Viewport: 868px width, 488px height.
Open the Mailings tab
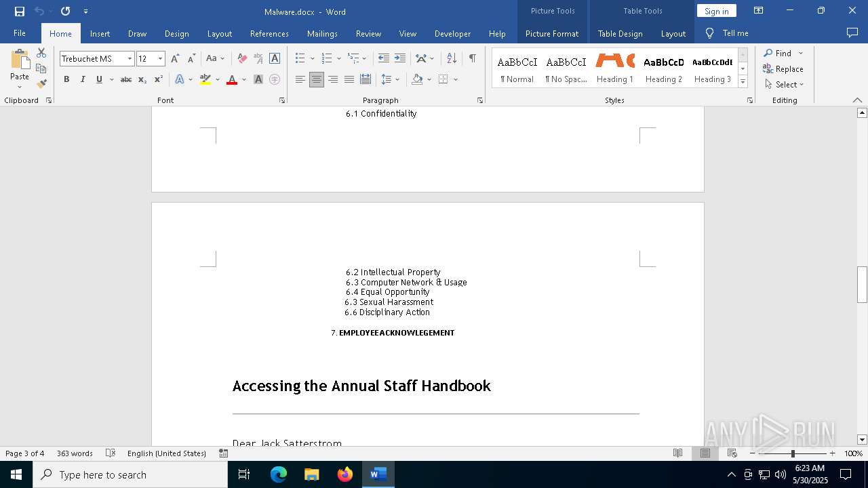point(322,33)
